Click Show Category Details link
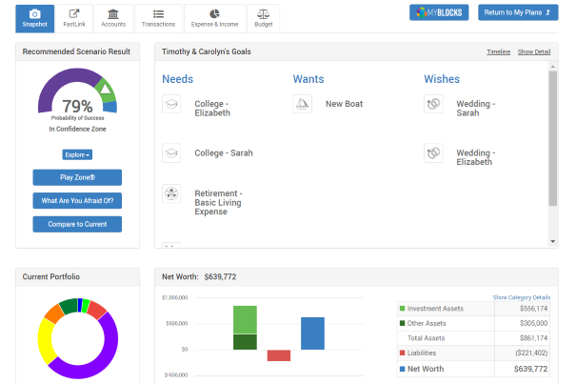 coord(522,297)
